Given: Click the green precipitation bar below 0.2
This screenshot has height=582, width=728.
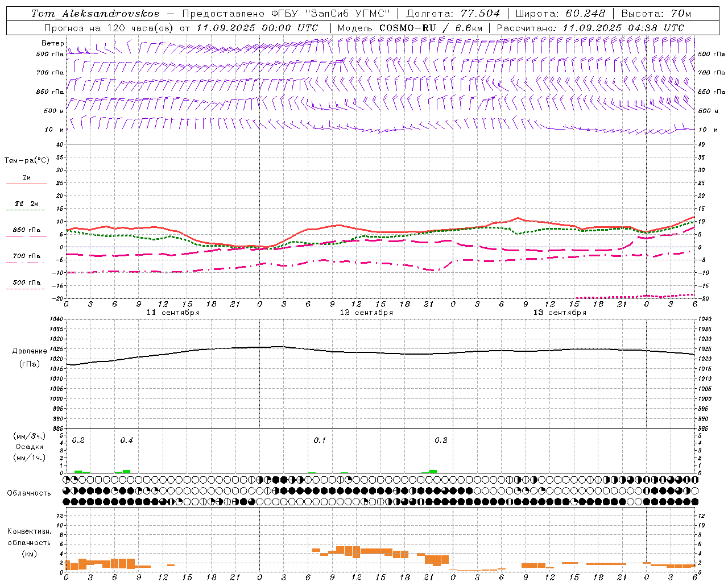Looking at the screenshot, I should [x=78, y=471].
